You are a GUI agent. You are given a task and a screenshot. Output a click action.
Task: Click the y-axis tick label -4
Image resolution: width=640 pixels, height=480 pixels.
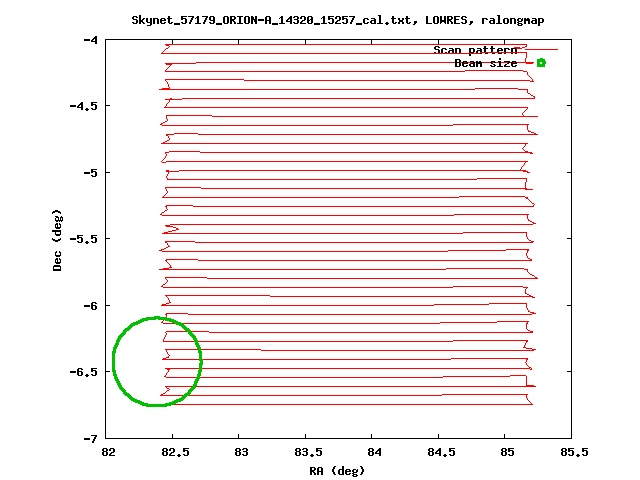(x=91, y=40)
